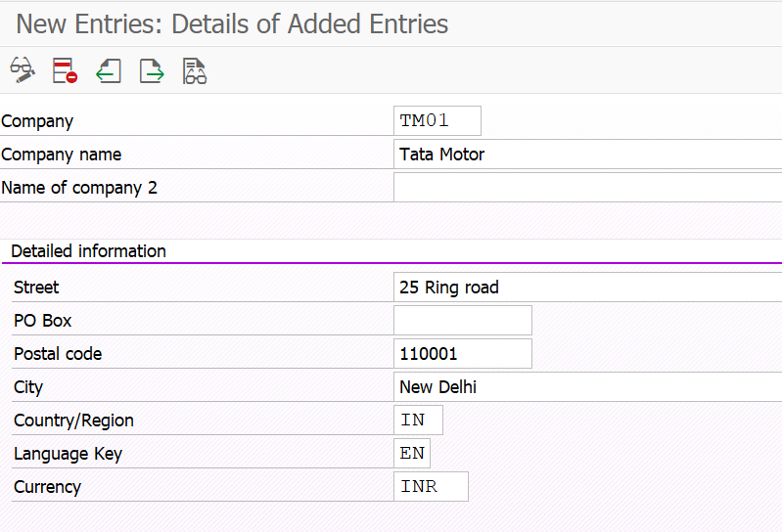The height and width of the screenshot is (532, 782).
Task: Select the City field New Delhi
Action: [587, 387]
